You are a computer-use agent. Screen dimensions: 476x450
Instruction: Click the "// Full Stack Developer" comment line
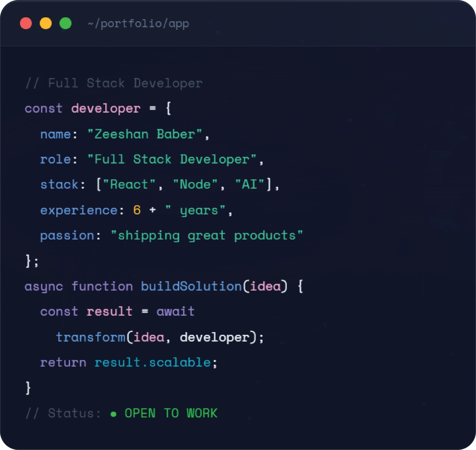point(114,83)
